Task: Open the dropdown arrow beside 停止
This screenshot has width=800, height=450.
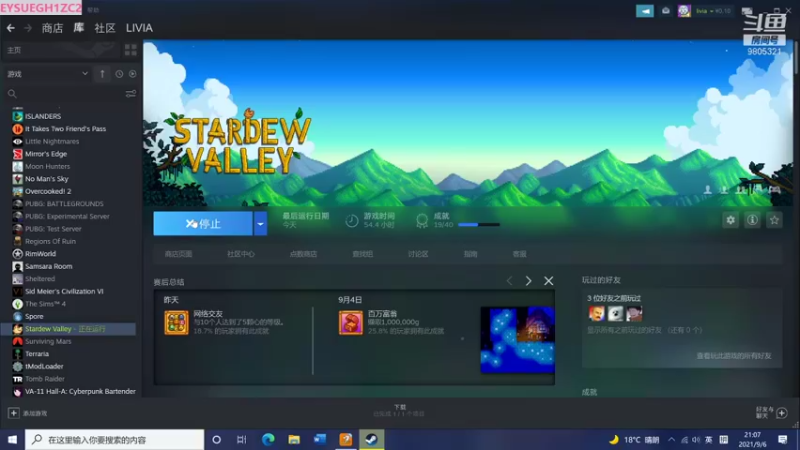Action: click(260, 223)
